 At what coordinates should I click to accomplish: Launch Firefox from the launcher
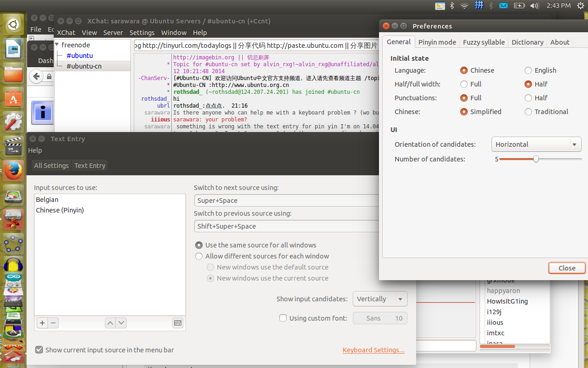click(x=13, y=171)
